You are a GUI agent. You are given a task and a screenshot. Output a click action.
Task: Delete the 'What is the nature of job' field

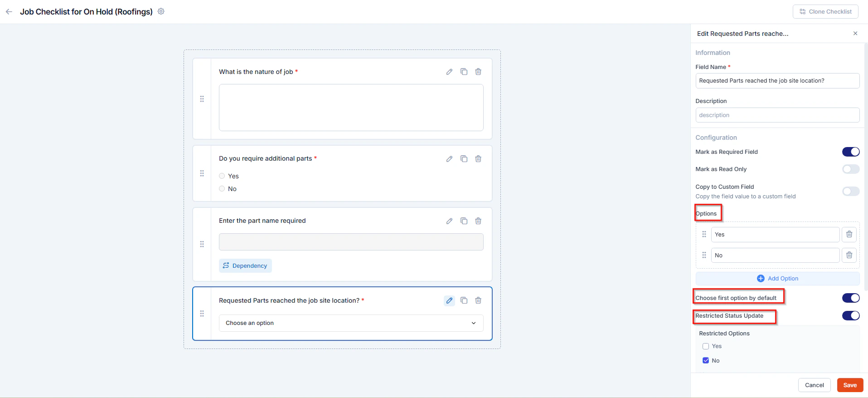click(478, 72)
